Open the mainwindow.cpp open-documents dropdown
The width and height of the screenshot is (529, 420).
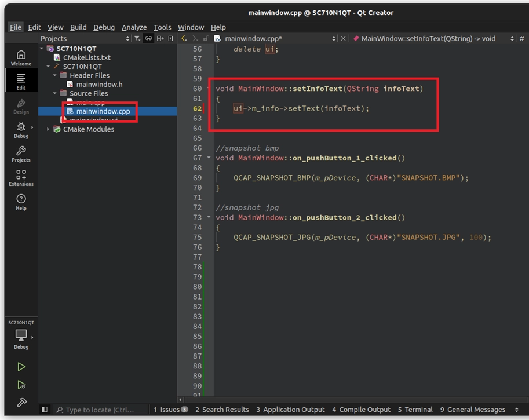pyautogui.click(x=334, y=38)
